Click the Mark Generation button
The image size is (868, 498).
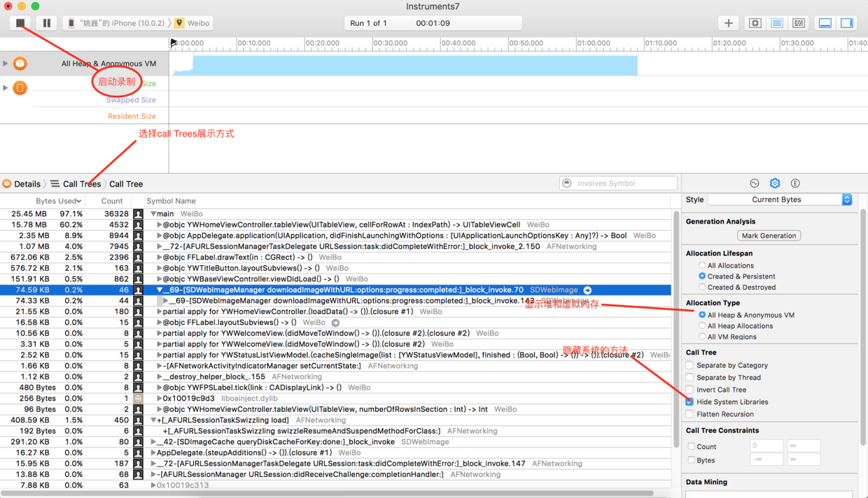769,235
